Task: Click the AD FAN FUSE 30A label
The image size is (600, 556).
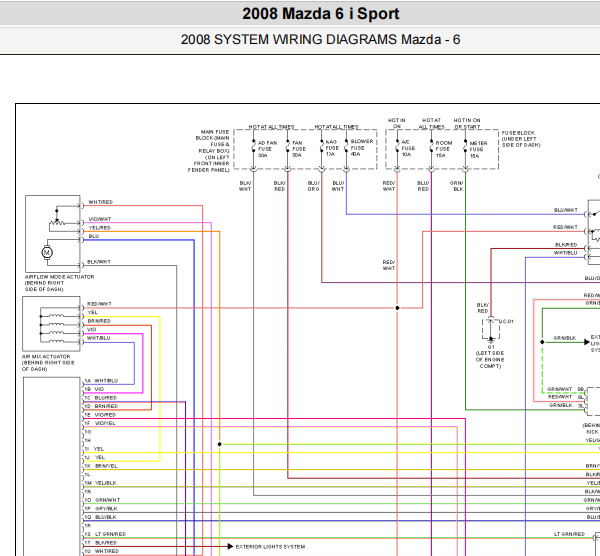Action: tap(267, 149)
